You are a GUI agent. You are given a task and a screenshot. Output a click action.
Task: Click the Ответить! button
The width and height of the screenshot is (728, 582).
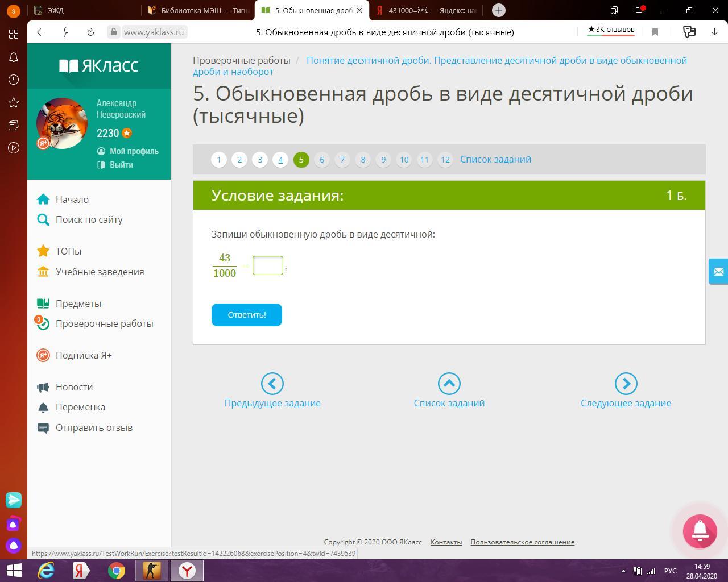coord(246,315)
